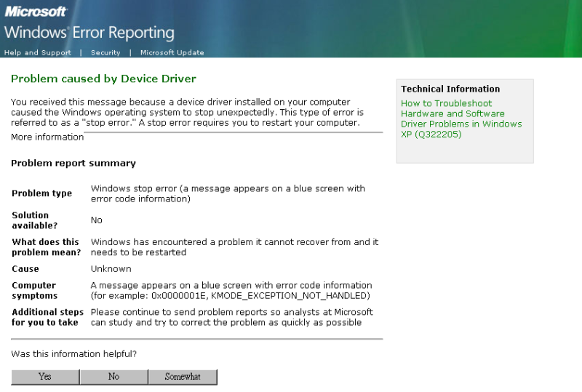Viewport: 582px width, 392px height.
Task: Click the Microsoft logo in the banner
Action: coord(36,12)
